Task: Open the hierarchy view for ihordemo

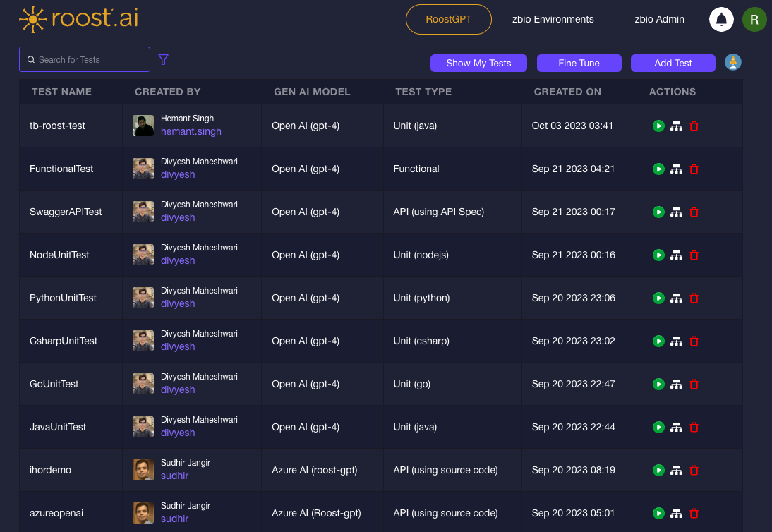Action: (676, 470)
